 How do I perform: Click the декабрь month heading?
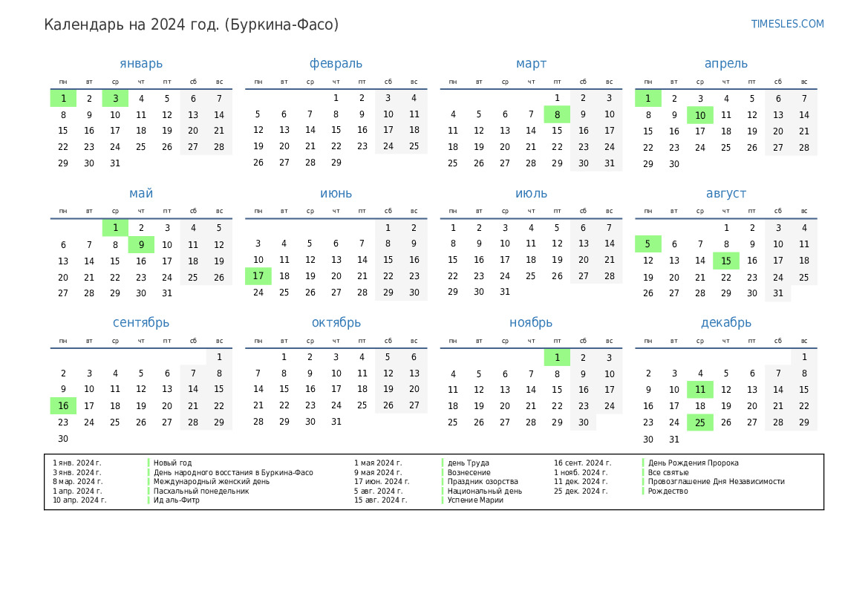coord(725,322)
